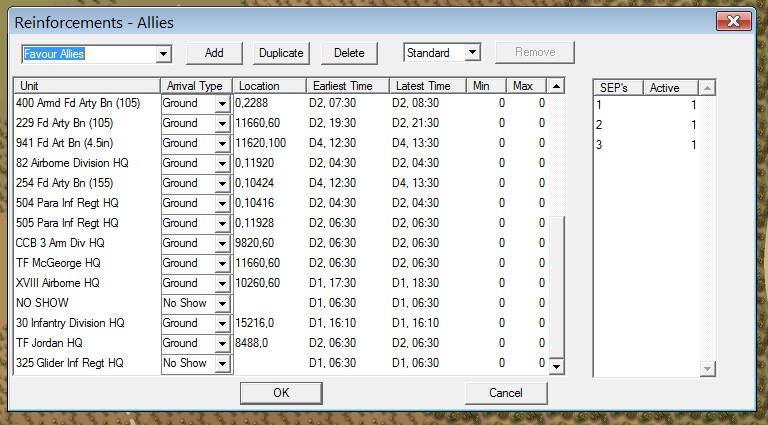Open arrival type dropdown for 82 Airborne Division HQ
Image resolution: width=768 pixels, height=425 pixels.
click(x=222, y=164)
